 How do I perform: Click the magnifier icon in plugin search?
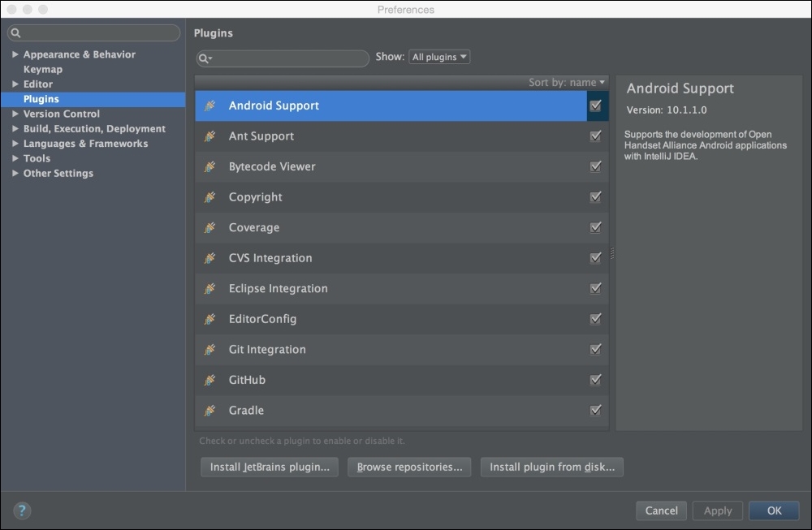pos(205,58)
